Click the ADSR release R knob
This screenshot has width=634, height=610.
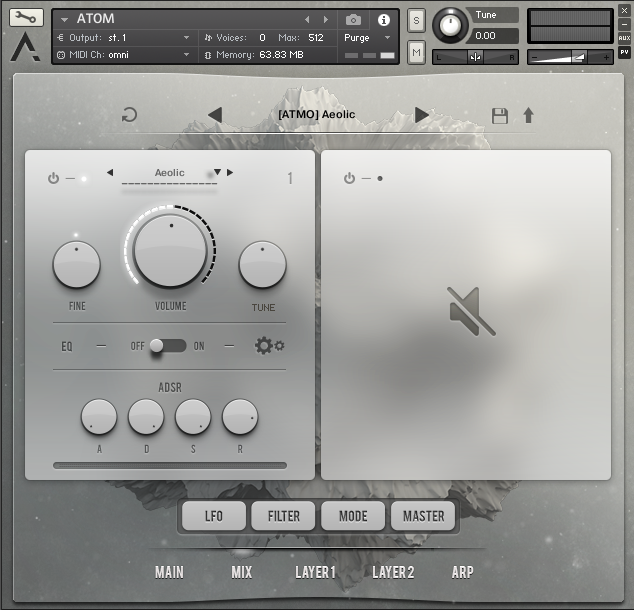(x=240, y=417)
